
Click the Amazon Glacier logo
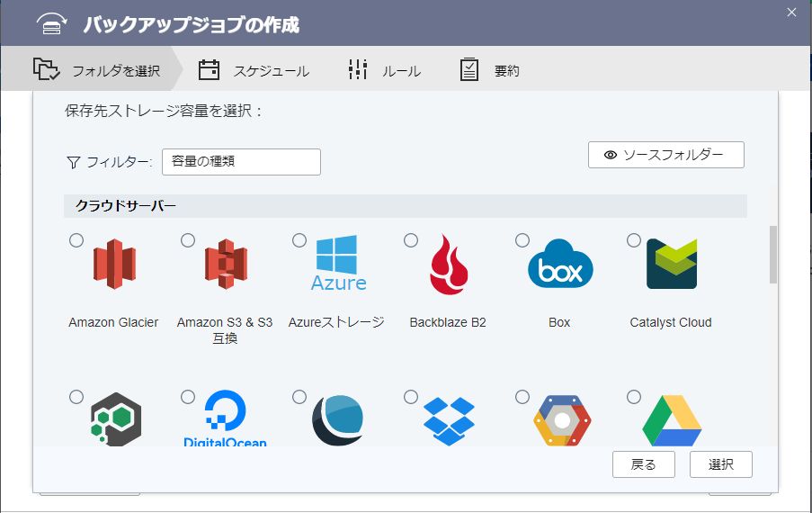click(x=114, y=264)
